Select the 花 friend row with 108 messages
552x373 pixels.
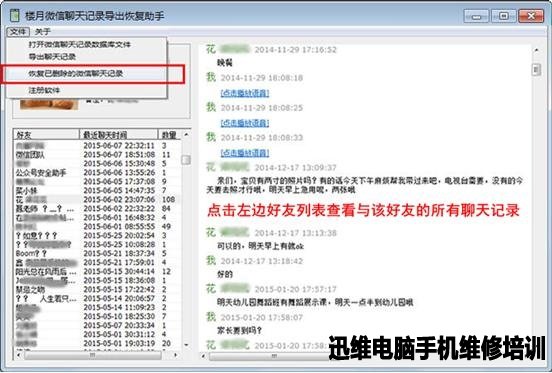tap(97, 200)
